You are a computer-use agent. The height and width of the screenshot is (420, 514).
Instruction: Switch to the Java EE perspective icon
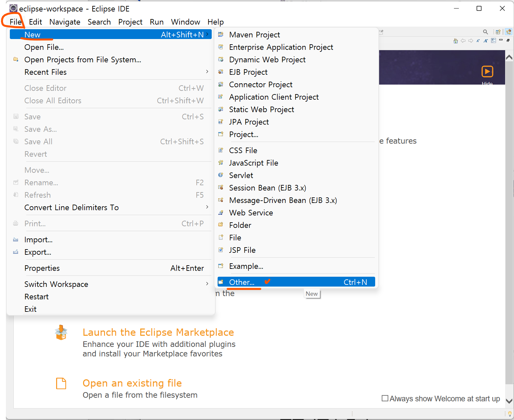coord(508,32)
